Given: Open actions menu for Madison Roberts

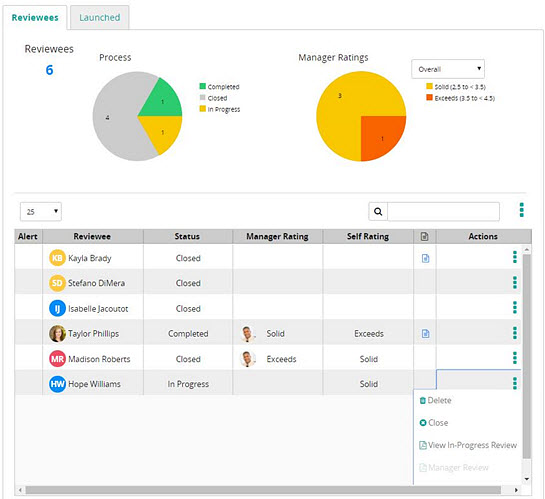Looking at the screenshot, I should [x=515, y=358].
